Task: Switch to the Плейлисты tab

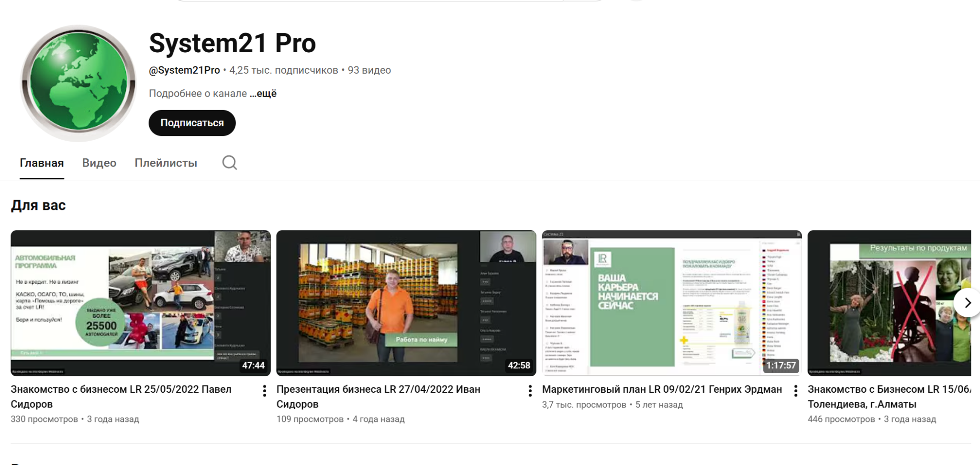Action: tap(166, 163)
